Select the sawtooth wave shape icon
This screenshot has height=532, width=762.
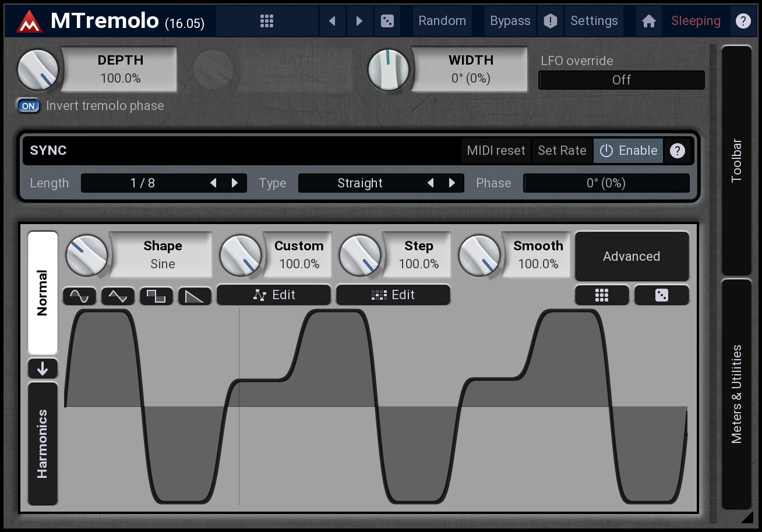pyautogui.click(x=195, y=296)
